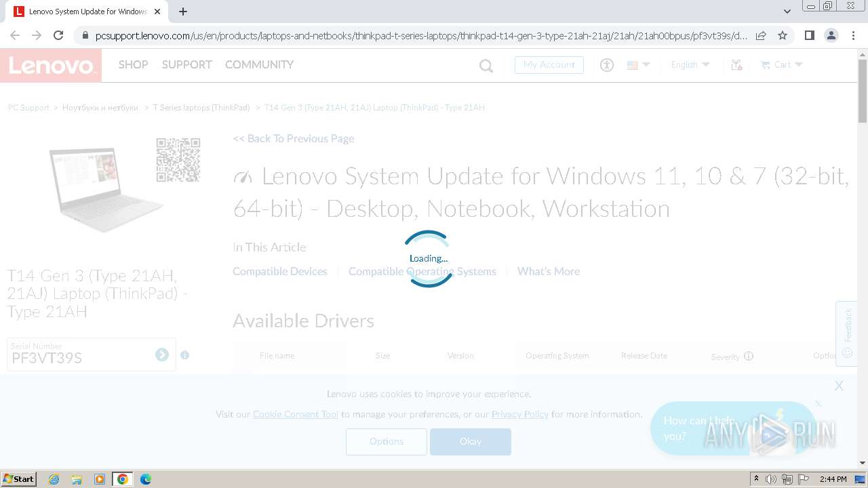
Task: Click the Lenovo logo
Action: pos(51,66)
